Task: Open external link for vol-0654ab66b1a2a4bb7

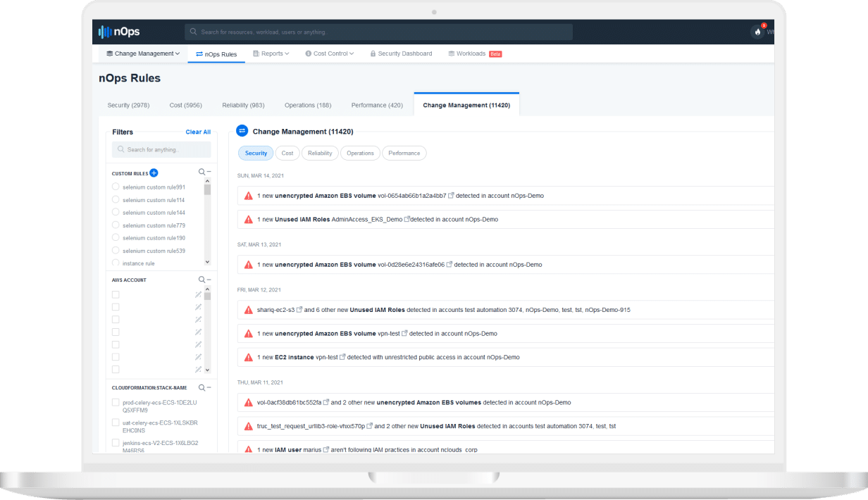Action: (452, 196)
